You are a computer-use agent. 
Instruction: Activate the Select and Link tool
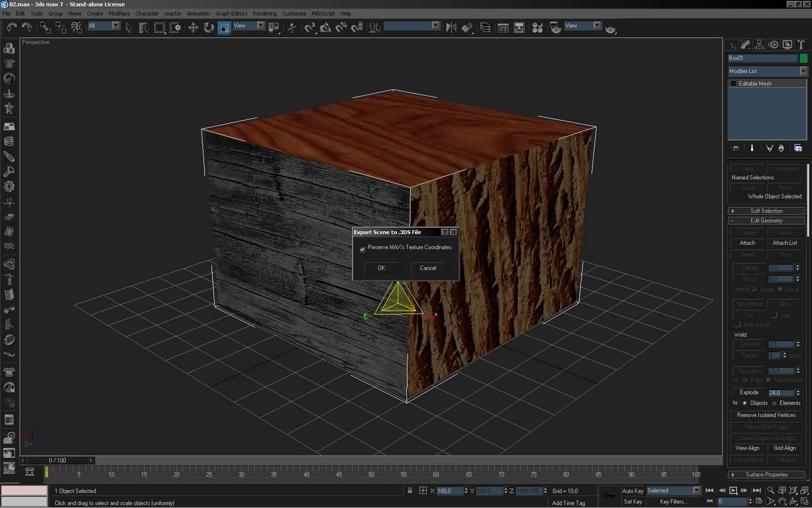pyautogui.click(x=45, y=27)
